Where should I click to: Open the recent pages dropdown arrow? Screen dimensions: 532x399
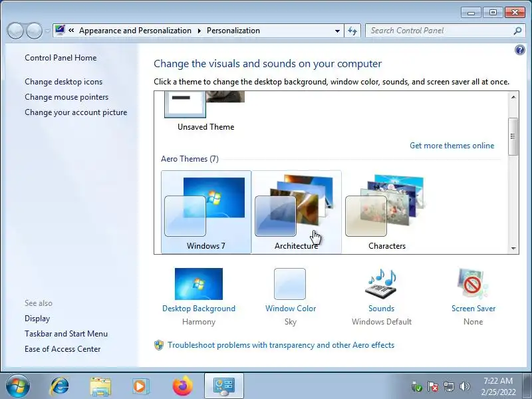click(x=47, y=31)
